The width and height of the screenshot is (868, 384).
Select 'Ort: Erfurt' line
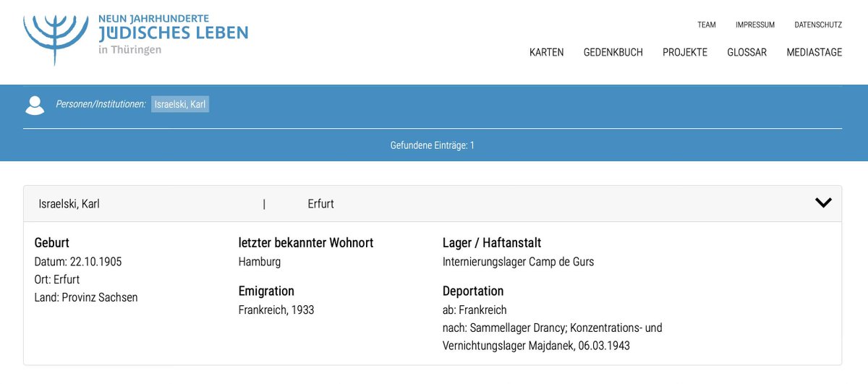pos(57,280)
